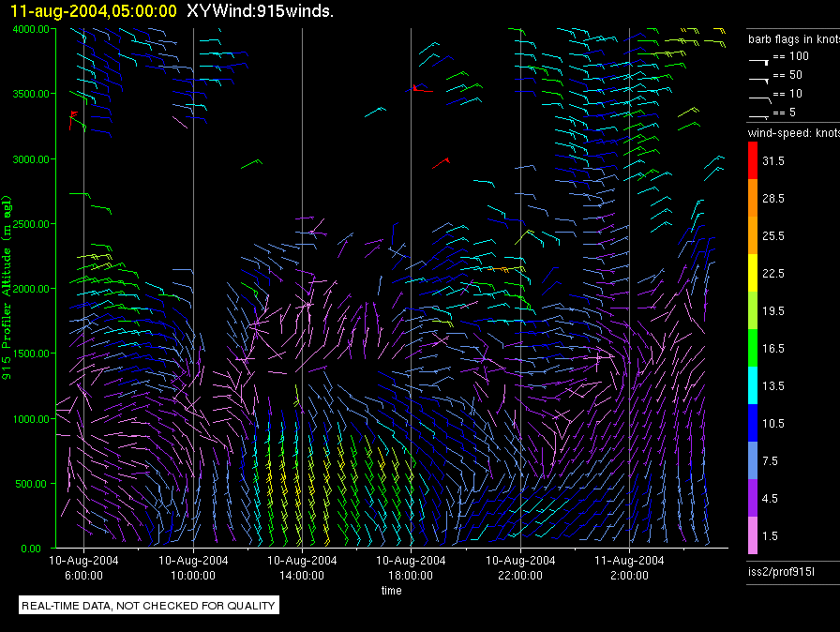Click the 'wind-speed: knots' legend heading
Screen dimensions: 840x632
[794, 133]
